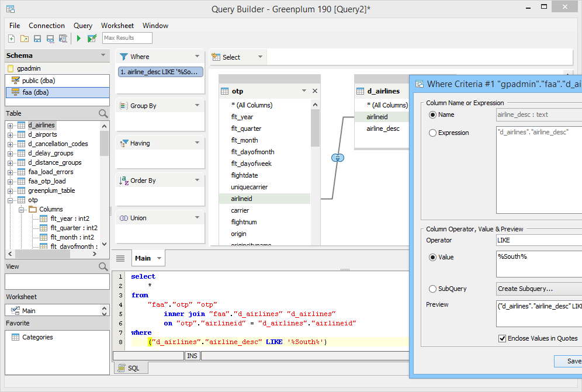Viewport: 582px width, 392px height.
Task: Open the Connection menu
Action: 47,26
